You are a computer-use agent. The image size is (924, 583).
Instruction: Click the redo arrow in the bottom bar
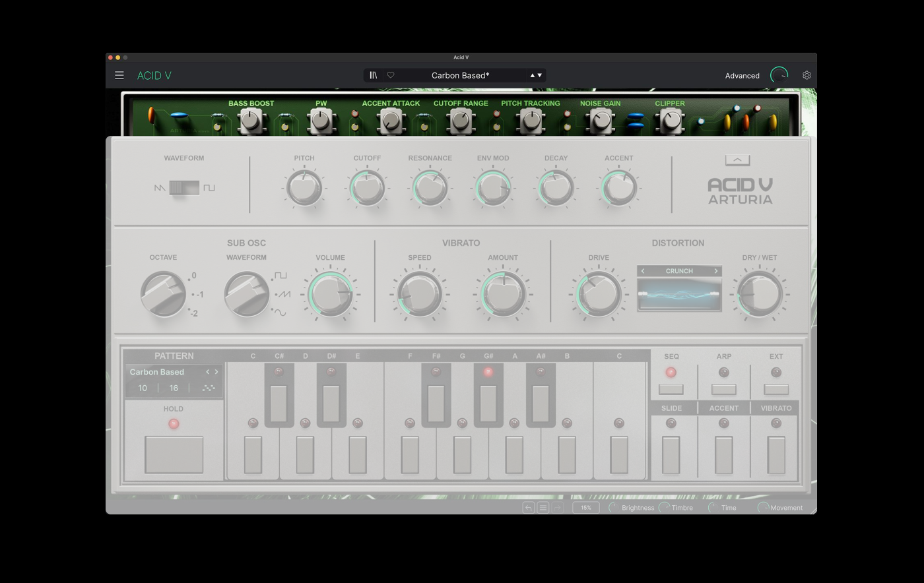[x=557, y=507]
